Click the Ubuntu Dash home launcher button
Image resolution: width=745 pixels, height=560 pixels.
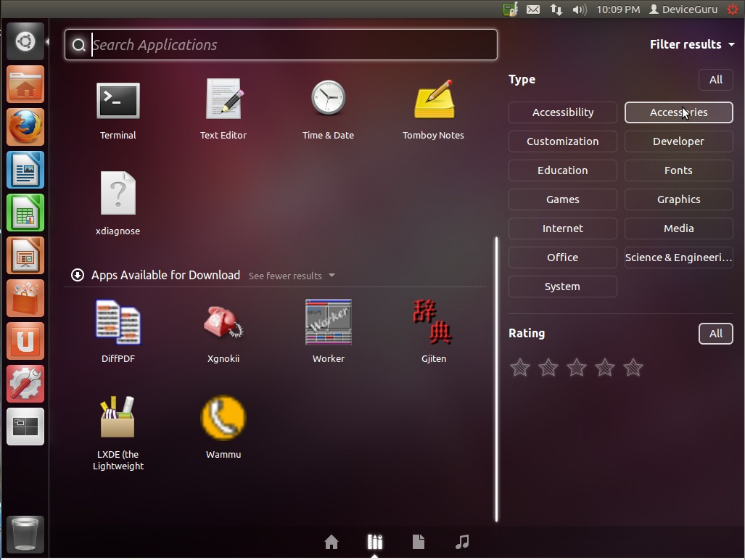click(25, 41)
